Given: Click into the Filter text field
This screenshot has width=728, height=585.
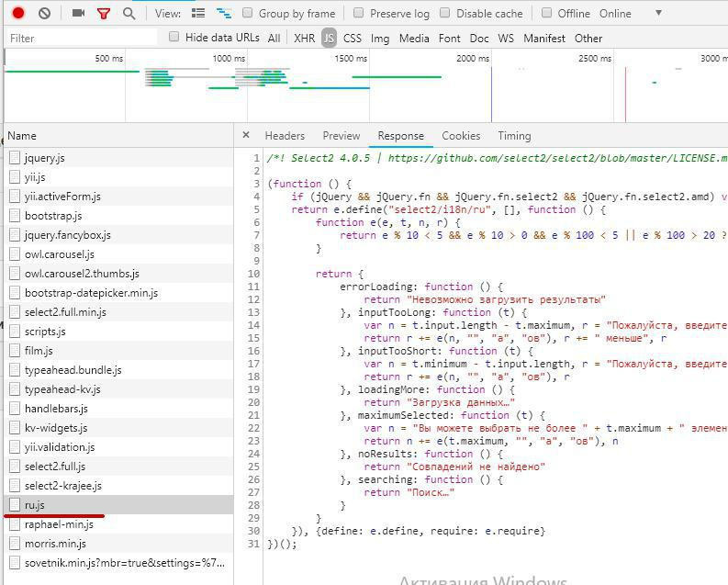Looking at the screenshot, I should [82, 38].
